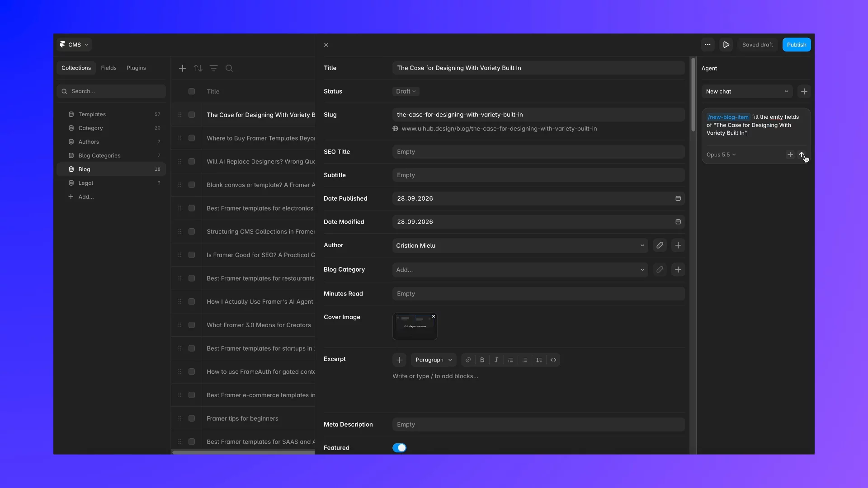Open the Draft status dropdown

(x=406, y=91)
